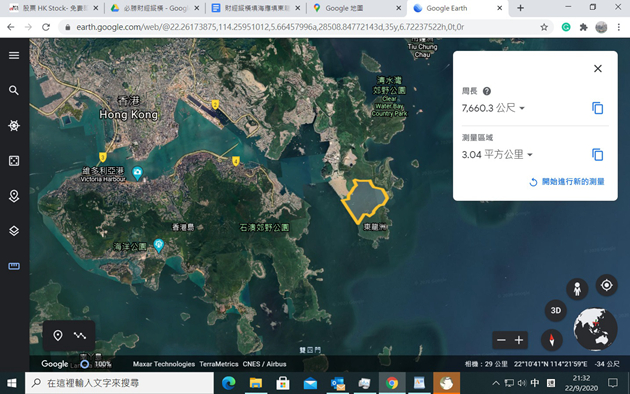Open File Explorer from the taskbar
Viewport: 630px width, 394px height.
[x=256, y=383]
